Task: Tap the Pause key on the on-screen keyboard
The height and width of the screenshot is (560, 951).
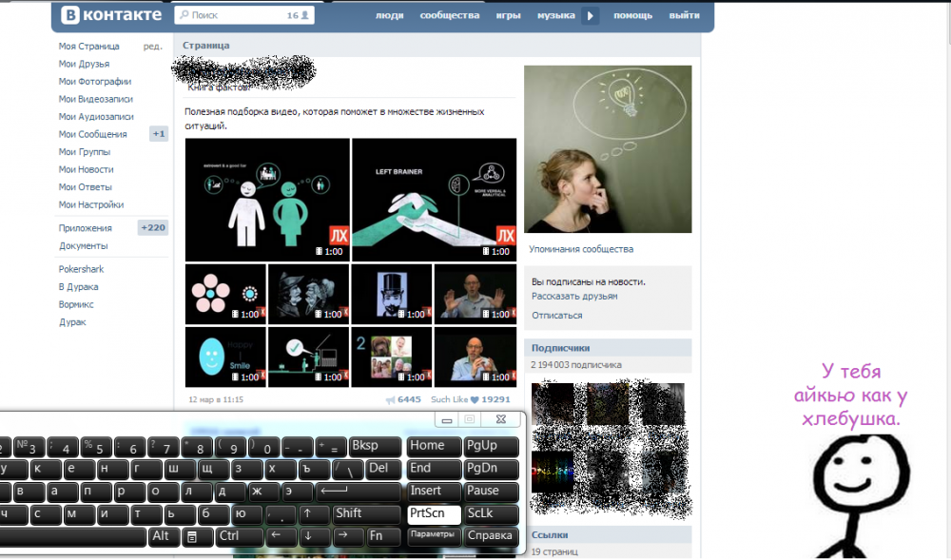Action: pyautogui.click(x=491, y=491)
